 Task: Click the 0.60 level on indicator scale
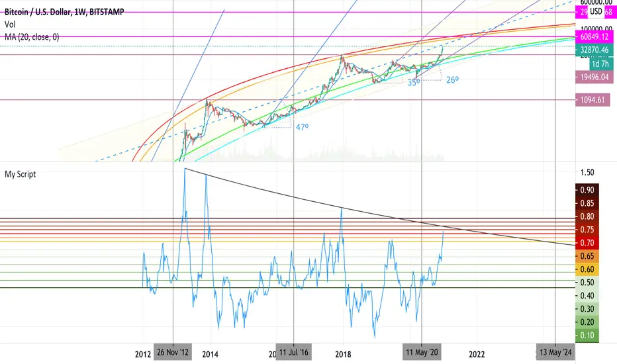pos(587,269)
